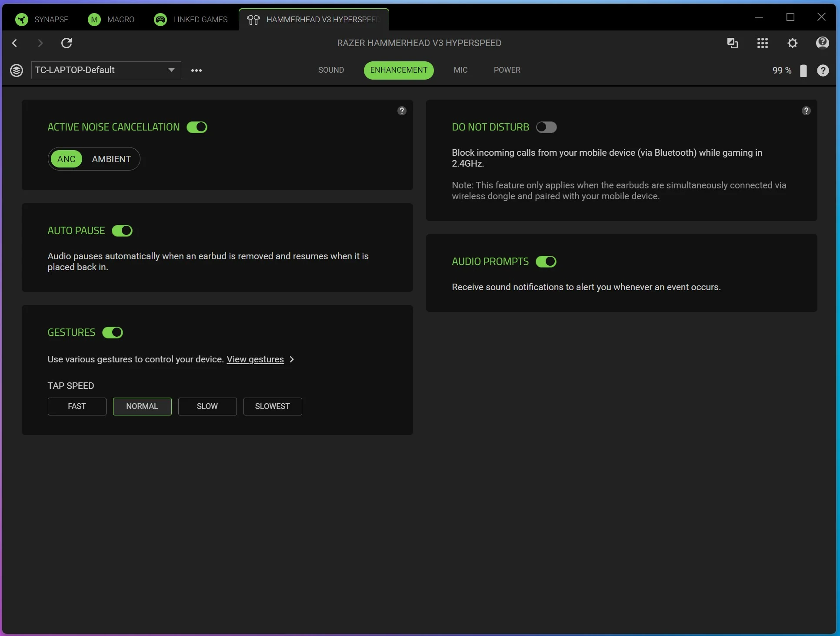Click the Linked Games controller icon
The width and height of the screenshot is (840, 636).
[x=160, y=20]
